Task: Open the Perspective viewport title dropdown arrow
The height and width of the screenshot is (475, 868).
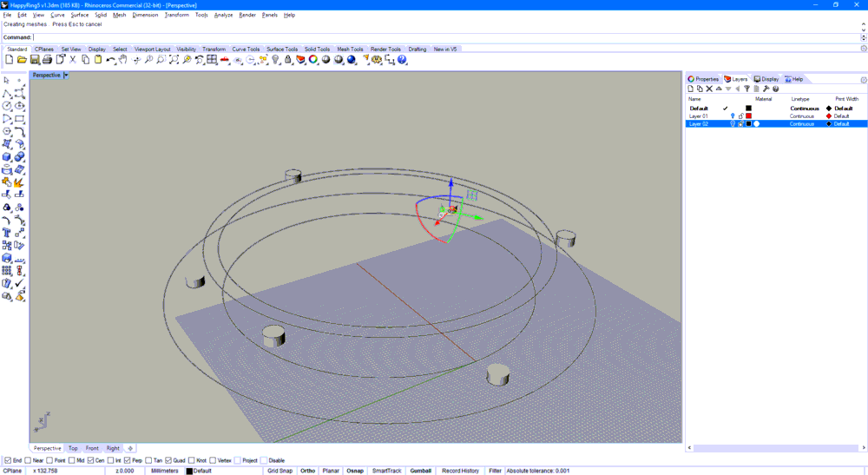Action: click(66, 76)
